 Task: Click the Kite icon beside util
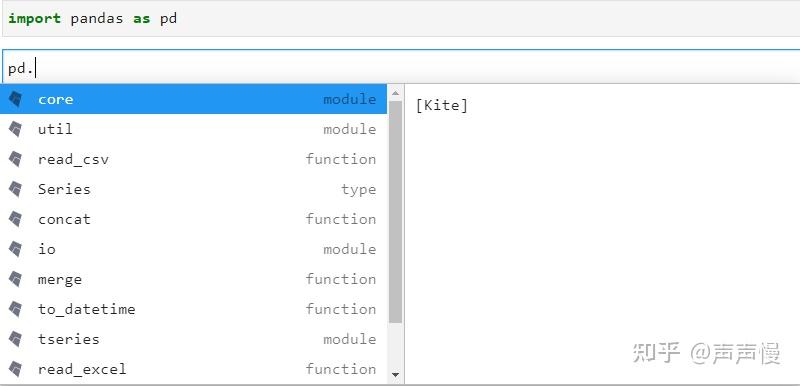click(x=16, y=130)
